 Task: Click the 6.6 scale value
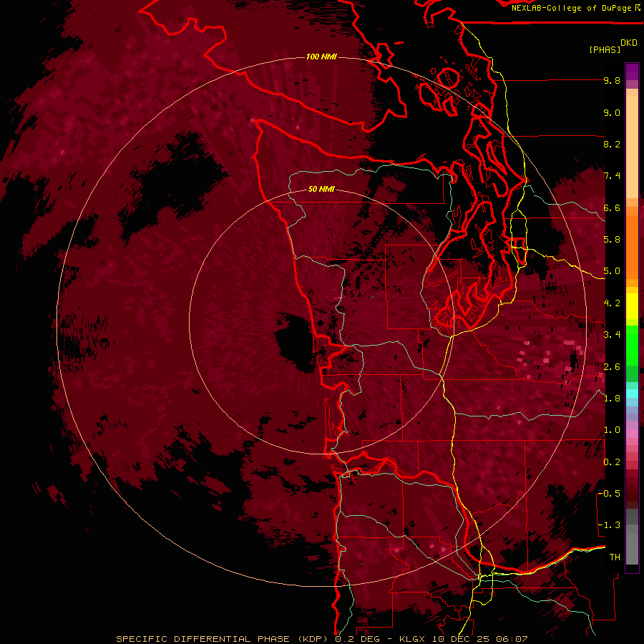coord(612,208)
